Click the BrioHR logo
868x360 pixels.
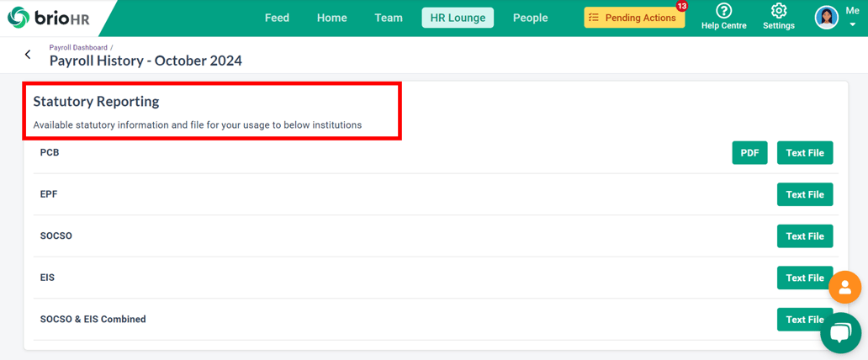(48, 18)
